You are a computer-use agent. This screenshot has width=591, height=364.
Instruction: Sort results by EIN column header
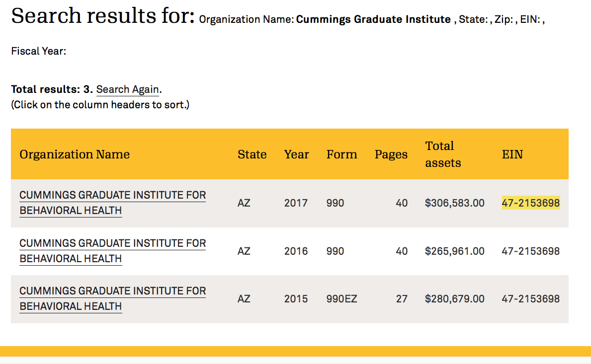[512, 154]
